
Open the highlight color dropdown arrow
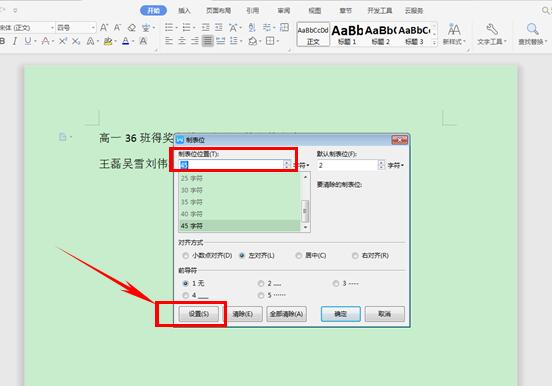115,42
